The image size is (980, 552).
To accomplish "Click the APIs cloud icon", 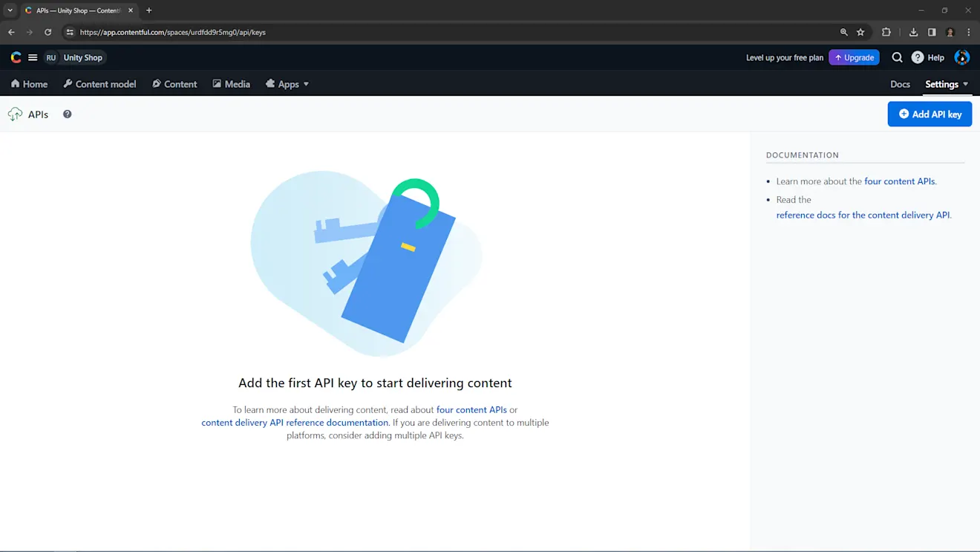I will (x=15, y=114).
